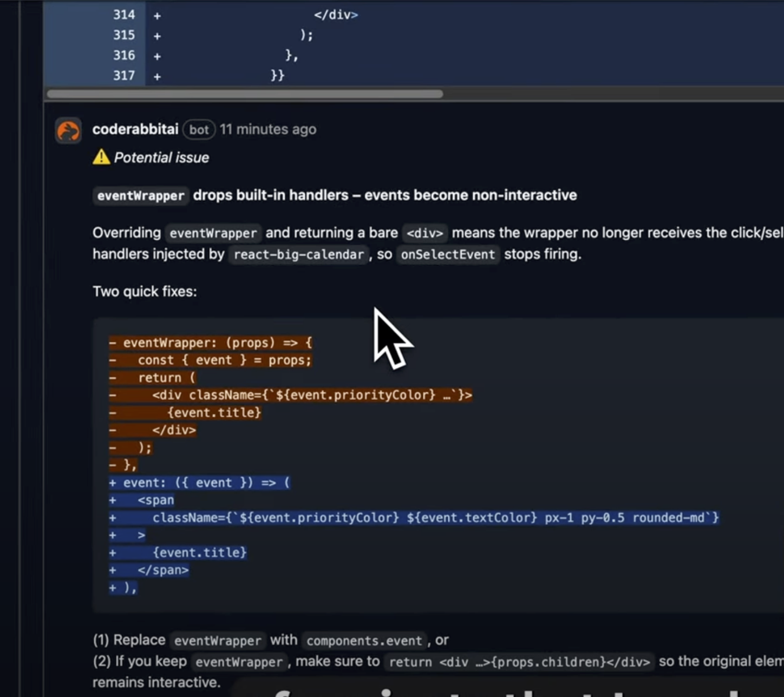784x697 pixels.
Task: Click line number 317 in the diff
Action: point(123,76)
